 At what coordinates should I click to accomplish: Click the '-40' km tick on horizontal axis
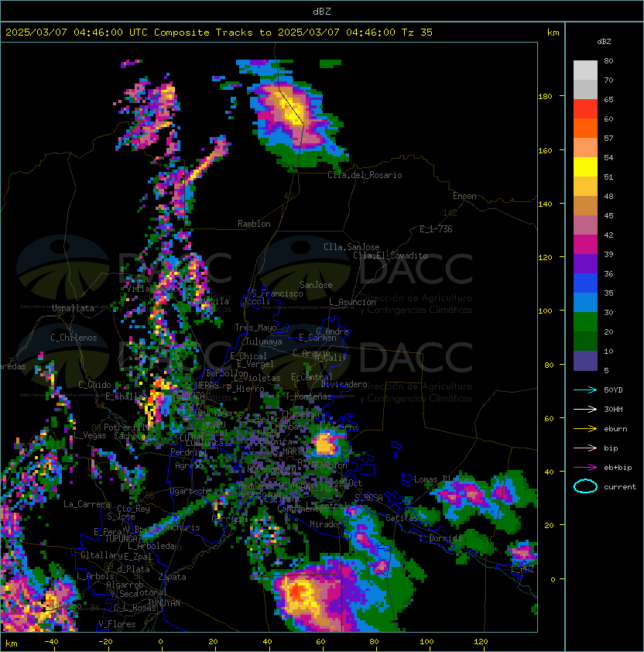pyautogui.click(x=51, y=642)
